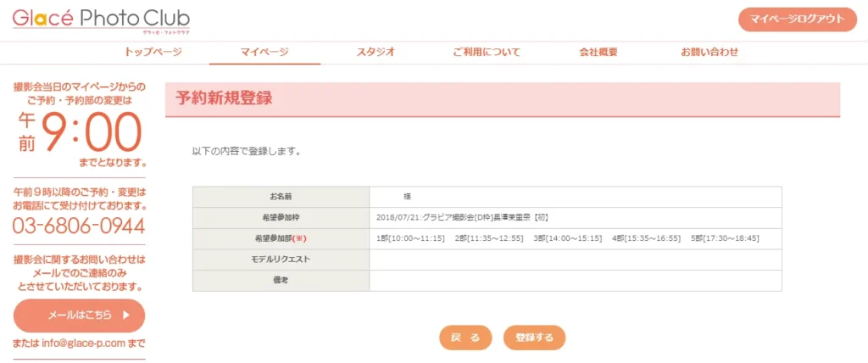Open ご利用について in the navigation bar
The image size is (868, 363).
pyautogui.click(x=487, y=52)
